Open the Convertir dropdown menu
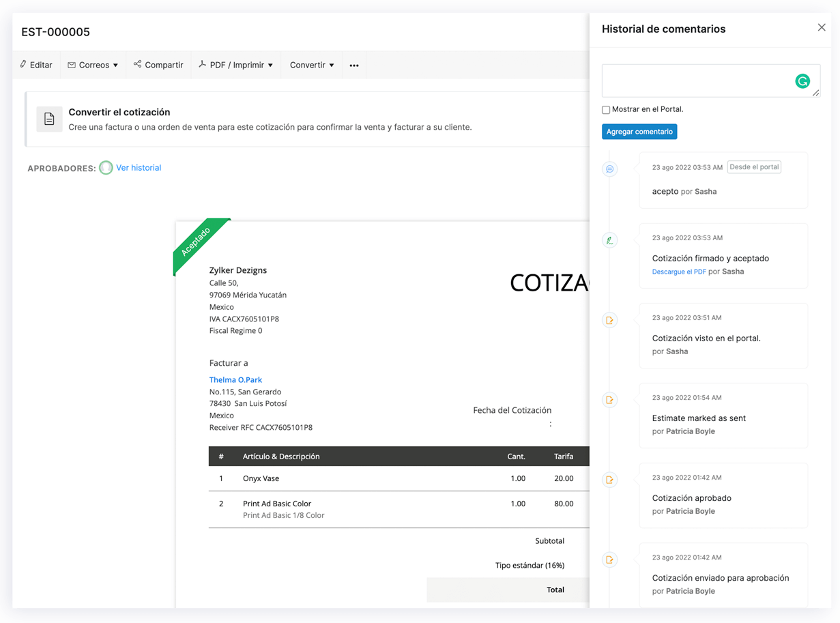This screenshot has height=623, width=840. pyautogui.click(x=312, y=66)
